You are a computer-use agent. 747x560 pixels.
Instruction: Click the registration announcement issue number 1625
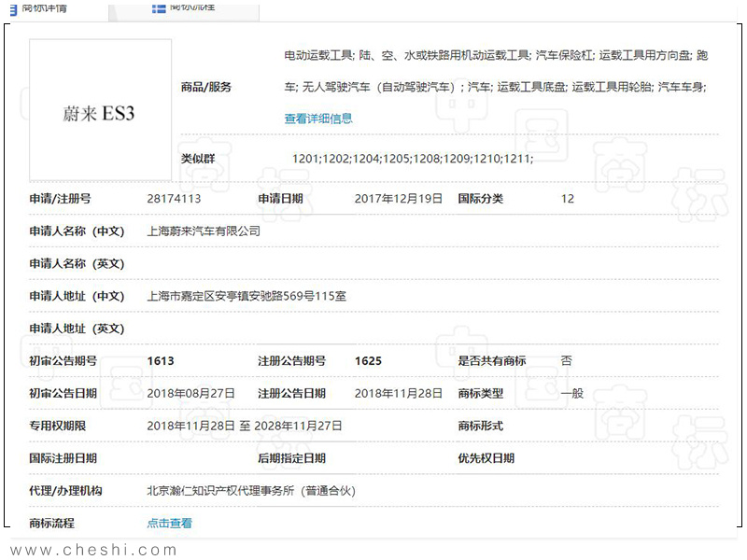368,361
